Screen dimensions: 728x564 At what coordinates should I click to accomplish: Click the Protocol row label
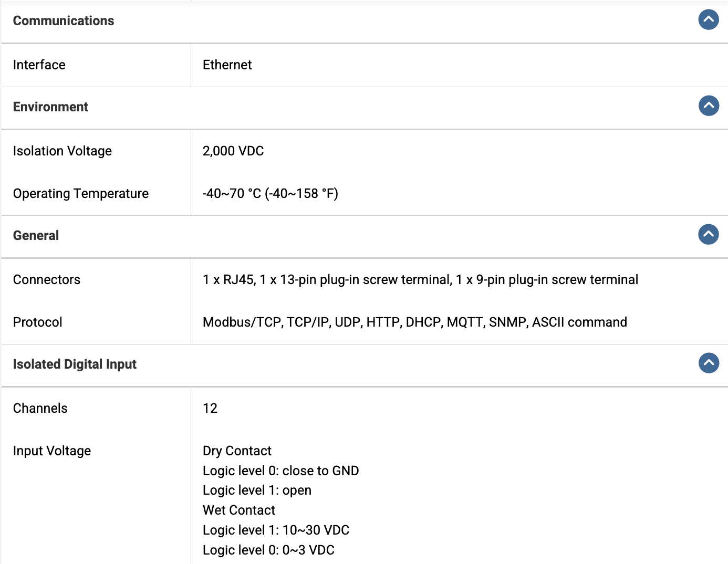tap(38, 322)
